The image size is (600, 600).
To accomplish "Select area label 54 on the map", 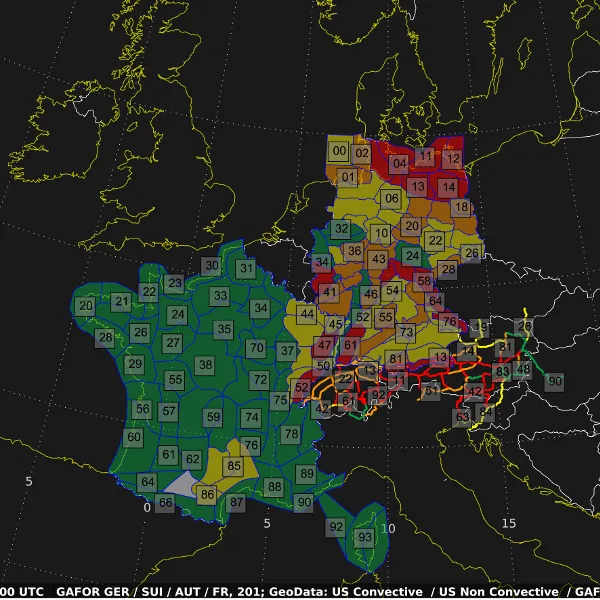I will (x=391, y=290).
